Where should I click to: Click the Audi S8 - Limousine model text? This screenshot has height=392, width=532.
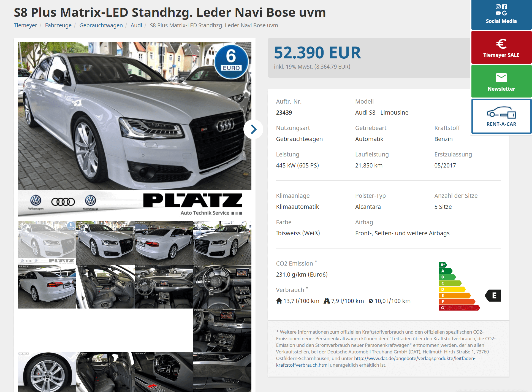tap(382, 112)
